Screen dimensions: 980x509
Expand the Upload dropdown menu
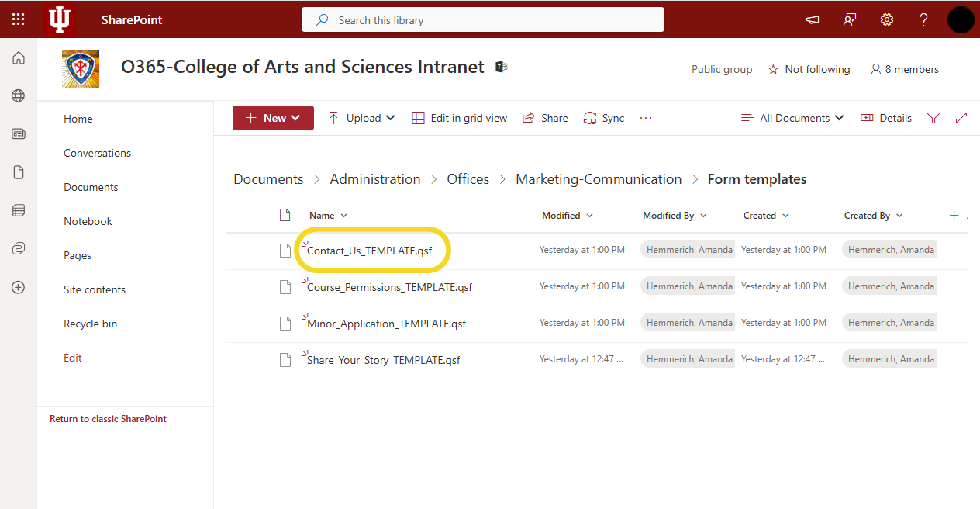click(x=362, y=118)
